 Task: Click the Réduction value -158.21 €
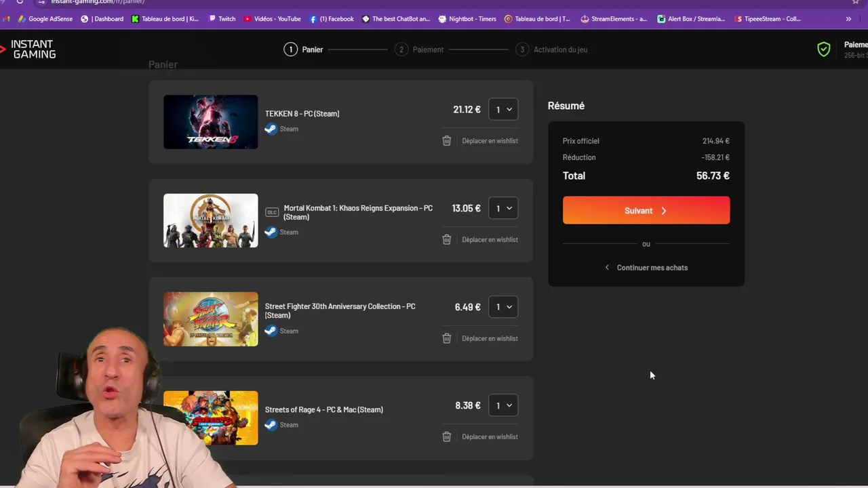[715, 157]
